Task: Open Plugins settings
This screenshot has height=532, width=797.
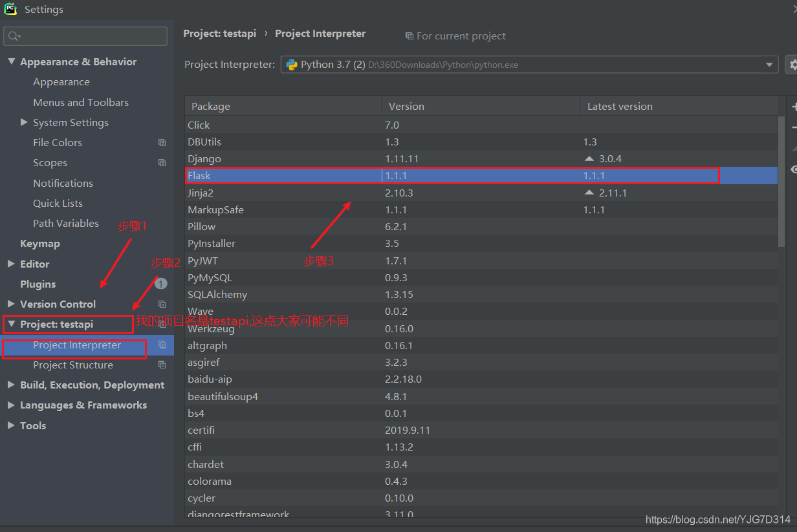Action: (38, 284)
